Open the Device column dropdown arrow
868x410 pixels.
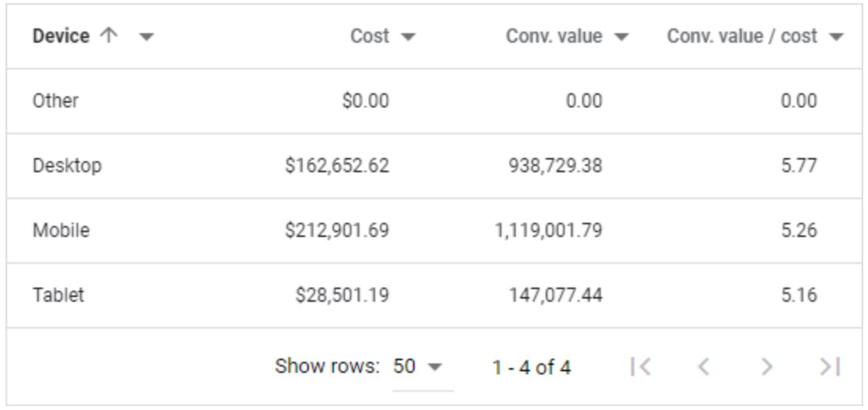point(146,37)
